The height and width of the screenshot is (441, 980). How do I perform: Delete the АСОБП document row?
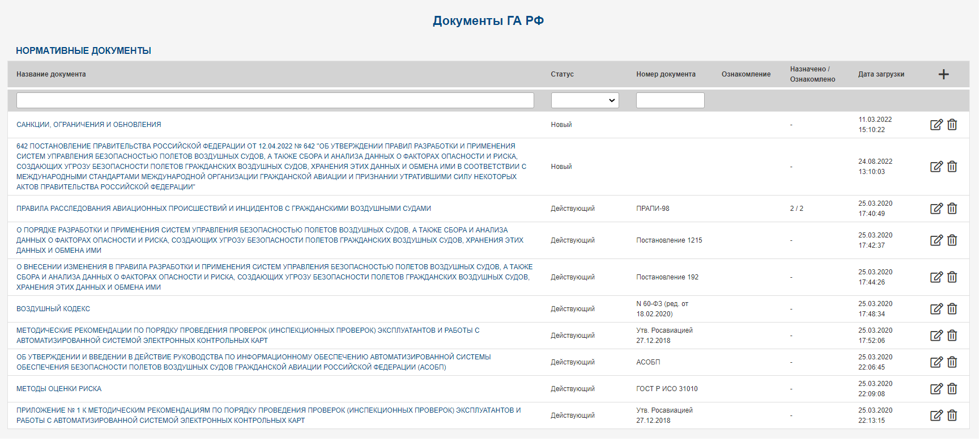(952, 362)
